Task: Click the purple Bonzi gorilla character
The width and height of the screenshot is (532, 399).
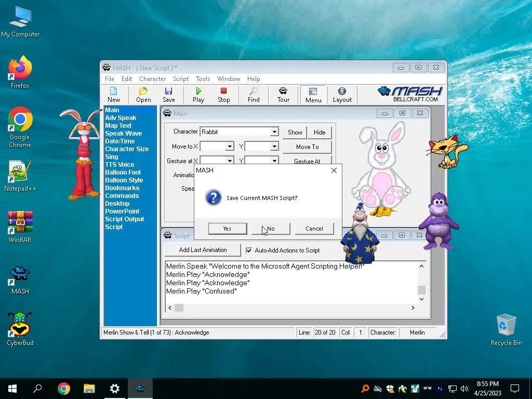Action: pos(438,221)
